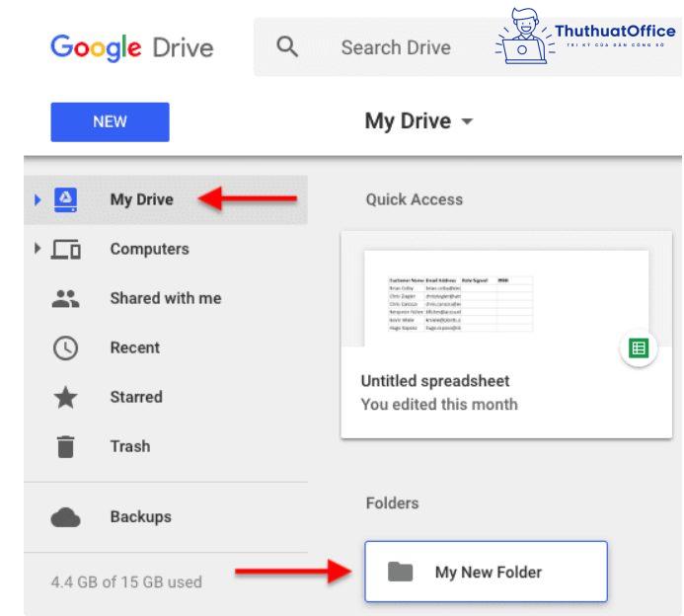Click the Backups cloud icon
Viewport: 684px width, 616px height.
point(65,517)
